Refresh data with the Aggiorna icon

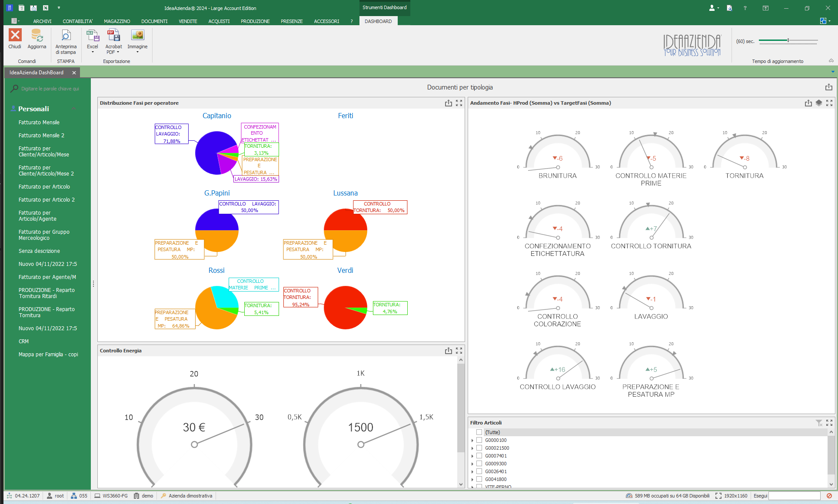(x=37, y=35)
